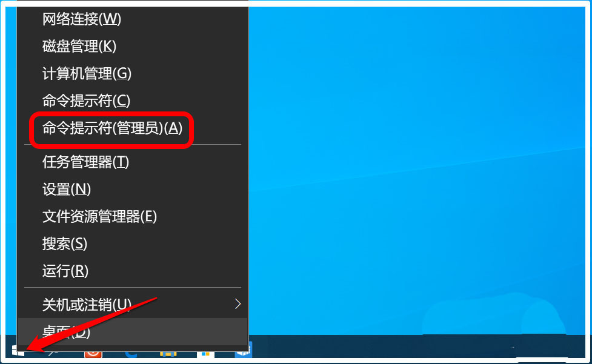Launch Edge browser from taskbar
Image resolution: width=592 pixels, height=364 pixels.
coord(131,354)
